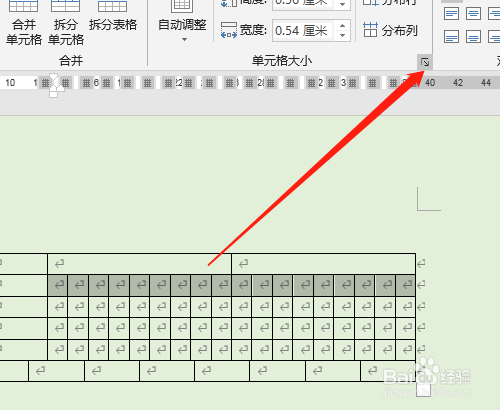
Task: Select align middle center icon
Action: [473, 36]
